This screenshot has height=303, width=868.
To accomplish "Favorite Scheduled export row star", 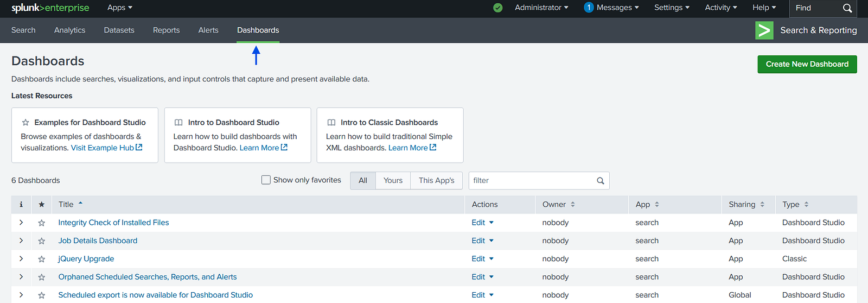I will [x=42, y=295].
